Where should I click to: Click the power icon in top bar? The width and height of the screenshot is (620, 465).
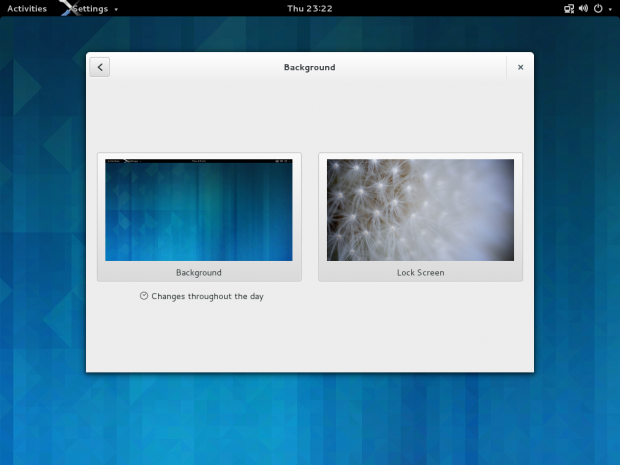[598, 8]
